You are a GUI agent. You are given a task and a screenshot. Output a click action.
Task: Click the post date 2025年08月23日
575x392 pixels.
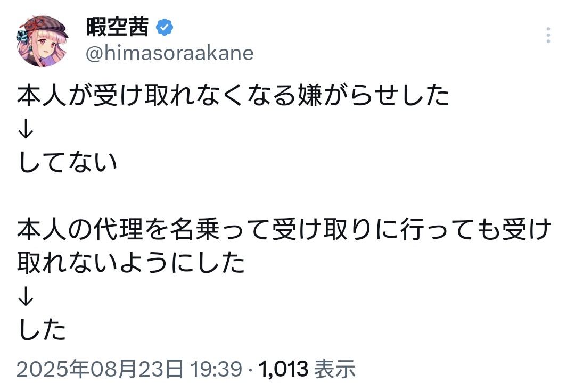100,369
